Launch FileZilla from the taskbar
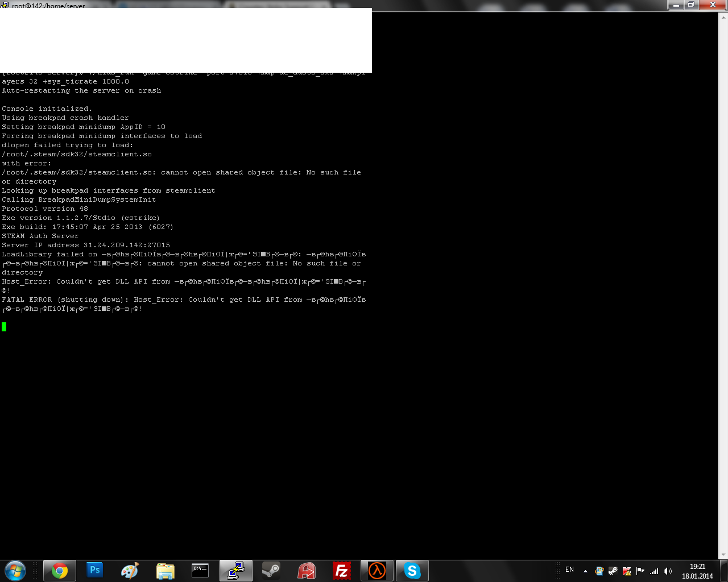The image size is (728, 582). click(342, 571)
